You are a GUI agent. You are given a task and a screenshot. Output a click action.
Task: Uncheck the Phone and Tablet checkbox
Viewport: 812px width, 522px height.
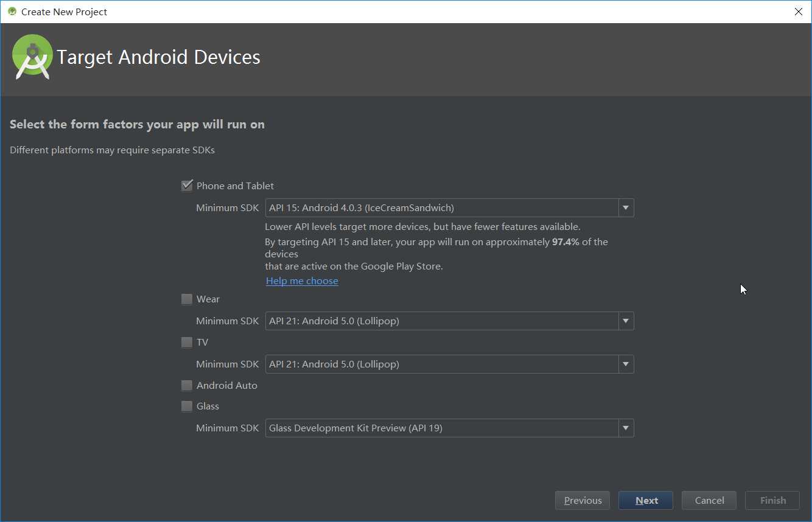(x=187, y=186)
